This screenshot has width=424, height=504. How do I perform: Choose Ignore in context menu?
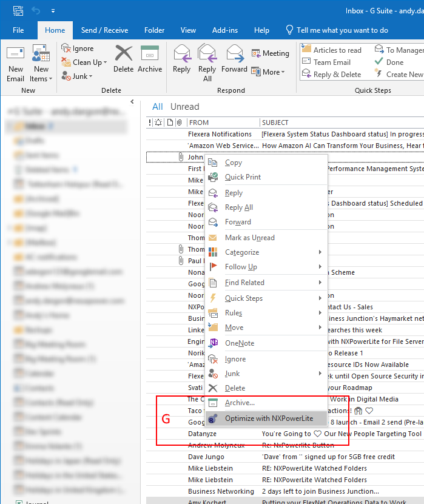point(266,359)
